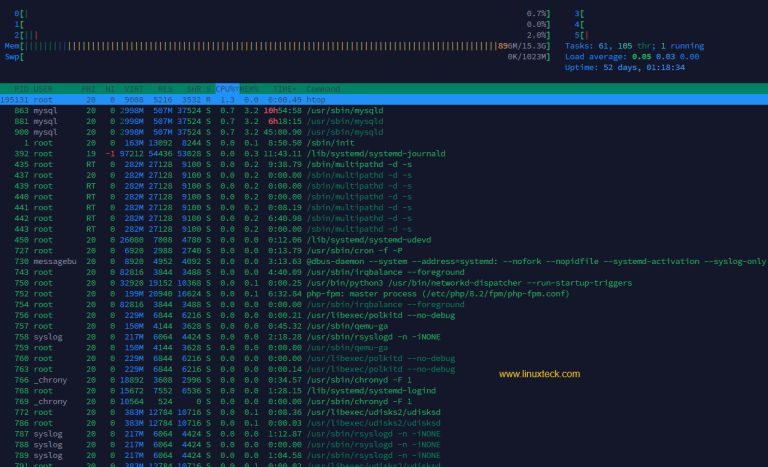This screenshot has width=768, height=467.
Task: Select qemu-ga thread with PID 759
Action: (x=384, y=347)
